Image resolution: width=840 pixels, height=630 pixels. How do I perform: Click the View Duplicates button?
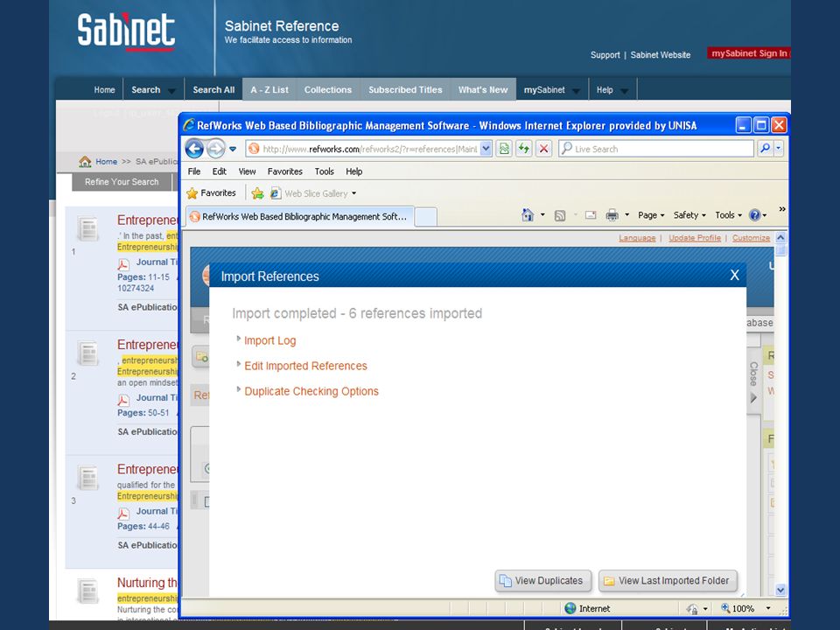(543, 581)
